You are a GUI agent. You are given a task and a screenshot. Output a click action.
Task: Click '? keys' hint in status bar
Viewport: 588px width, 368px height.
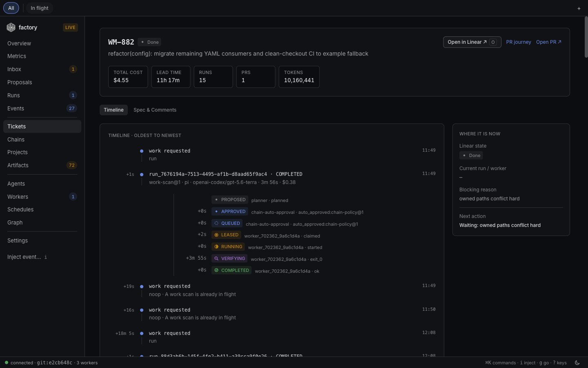point(560,363)
